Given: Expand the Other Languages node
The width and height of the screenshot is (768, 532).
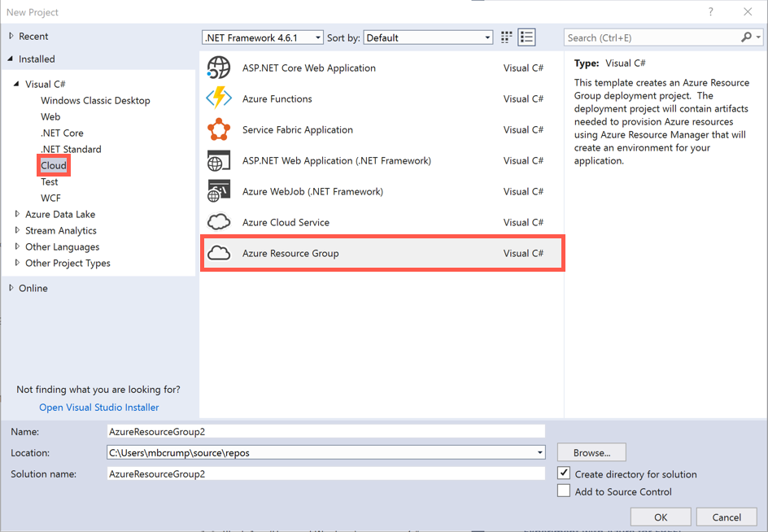Looking at the screenshot, I should [x=17, y=246].
